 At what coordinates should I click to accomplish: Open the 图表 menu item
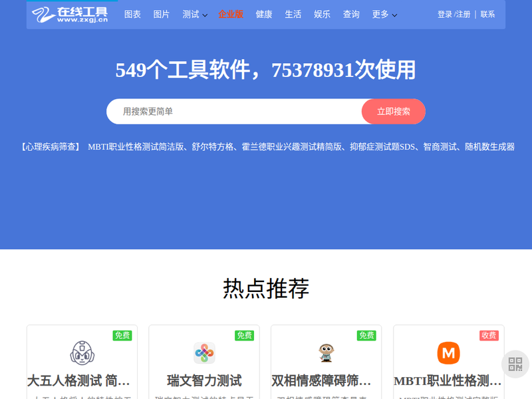pos(132,14)
